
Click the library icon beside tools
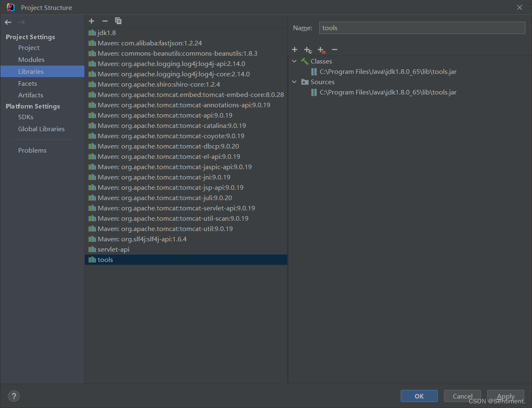pos(92,259)
